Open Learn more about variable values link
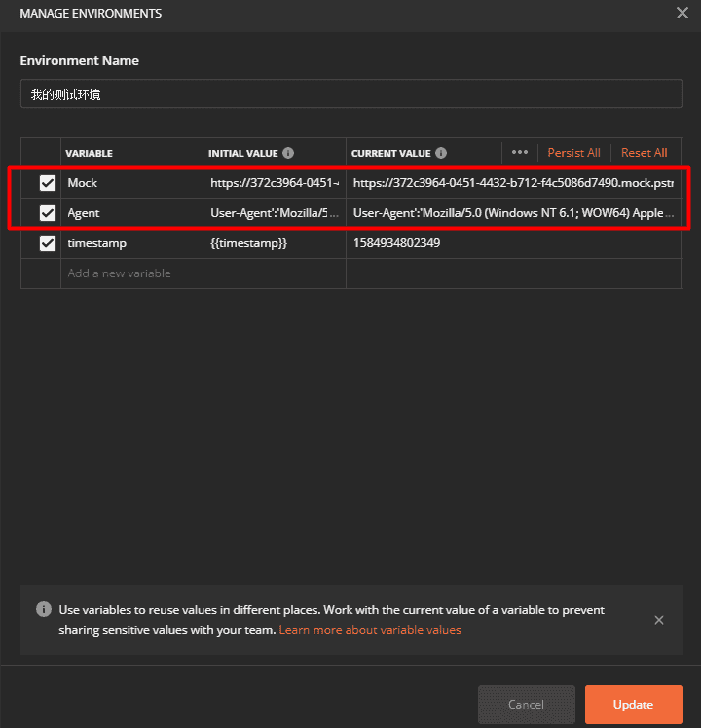Screen dimensions: 701x728 [370, 630]
